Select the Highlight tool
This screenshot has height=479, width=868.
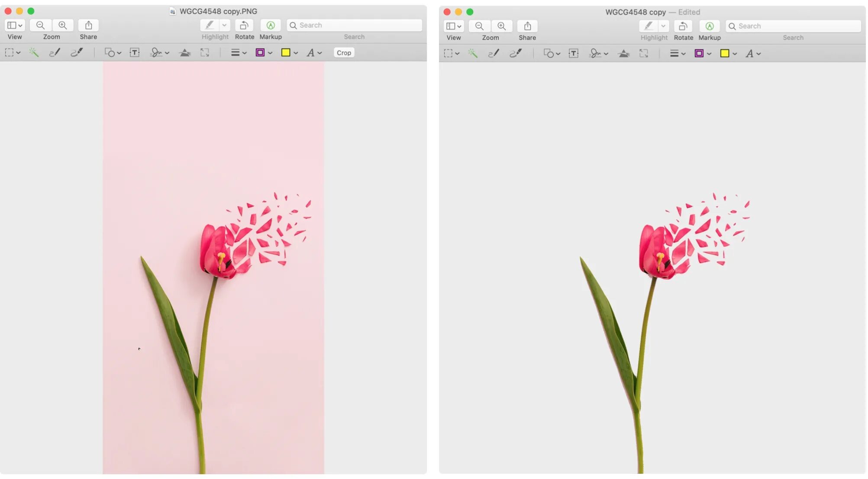648,26
